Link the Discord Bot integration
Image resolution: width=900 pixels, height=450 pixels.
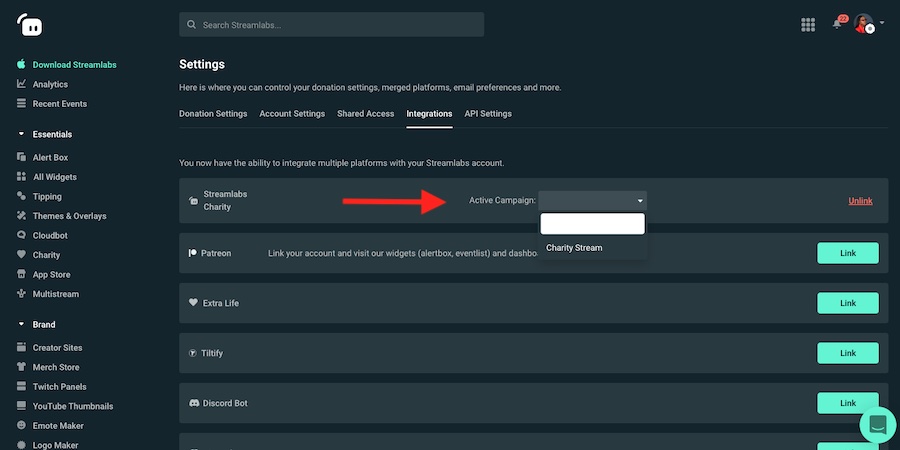click(848, 403)
